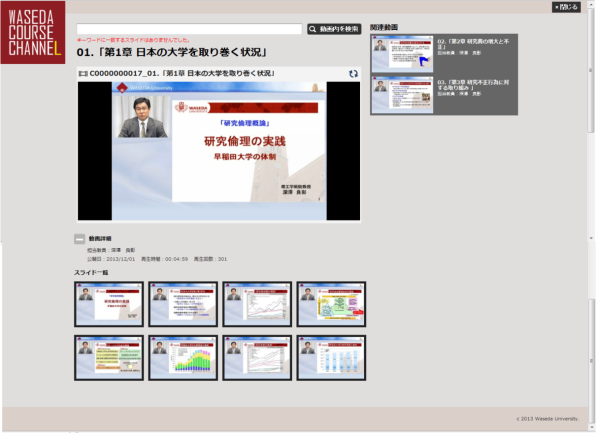Select sixth slide thumbnail with stacked bar chart
Image resolution: width=596 pixels, height=433 pixels.
183,358
